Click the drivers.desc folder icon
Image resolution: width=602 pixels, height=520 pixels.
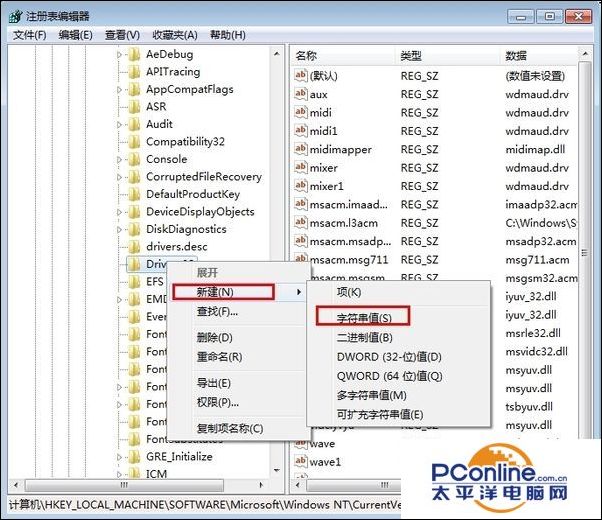tap(134, 247)
